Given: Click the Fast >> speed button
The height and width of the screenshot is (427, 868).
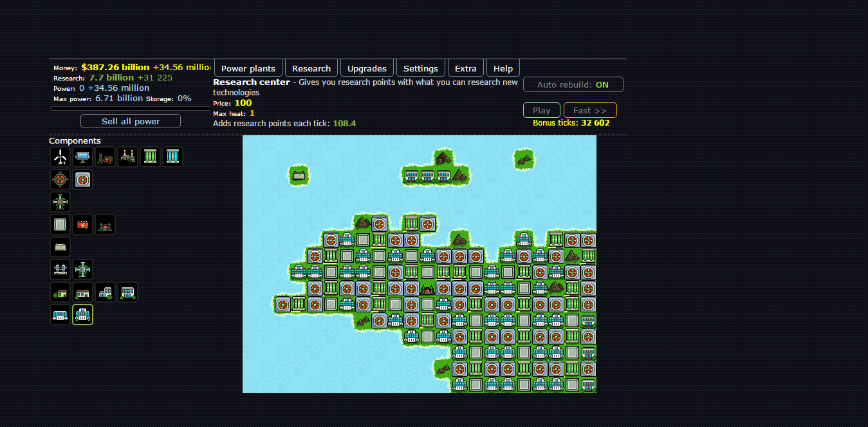Looking at the screenshot, I should [x=590, y=110].
